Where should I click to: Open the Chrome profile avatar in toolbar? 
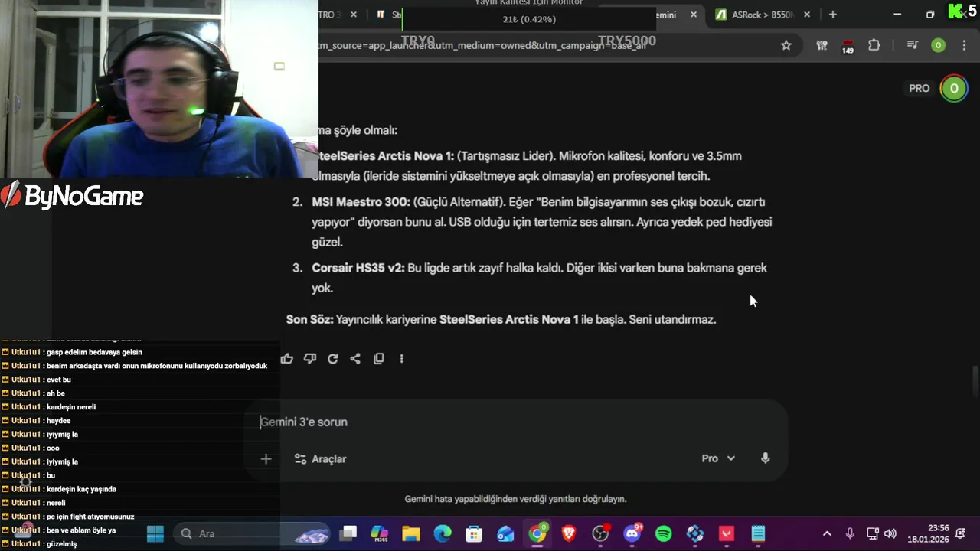click(x=938, y=45)
